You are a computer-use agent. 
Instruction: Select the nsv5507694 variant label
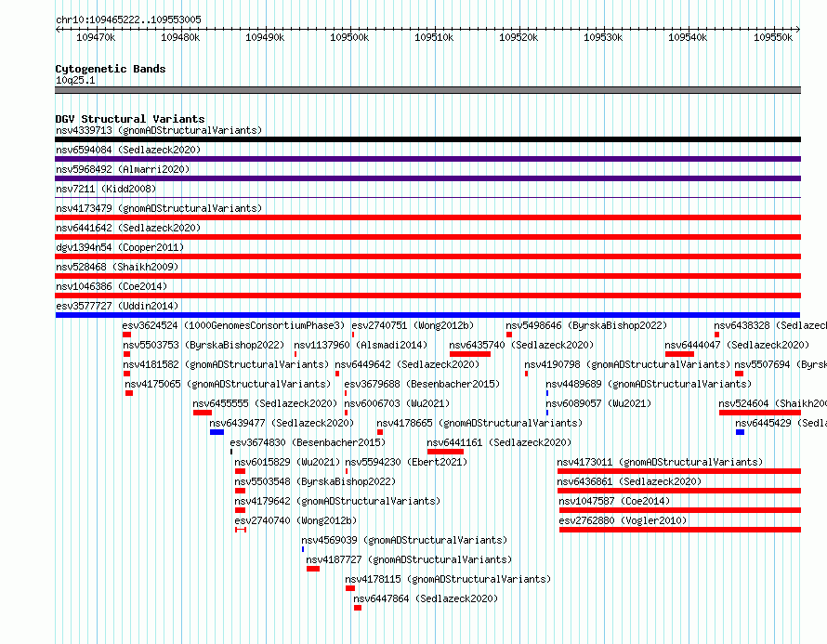[x=781, y=364]
